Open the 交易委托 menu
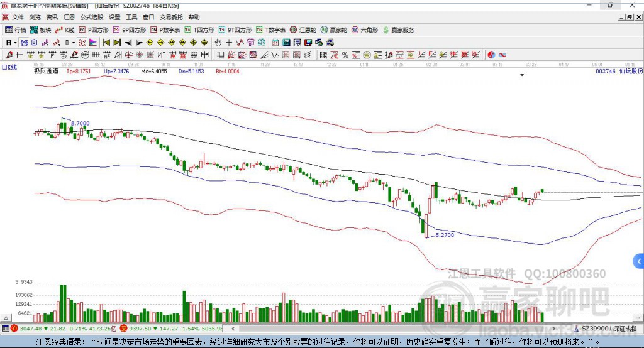644x348 pixels. click(x=171, y=17)
